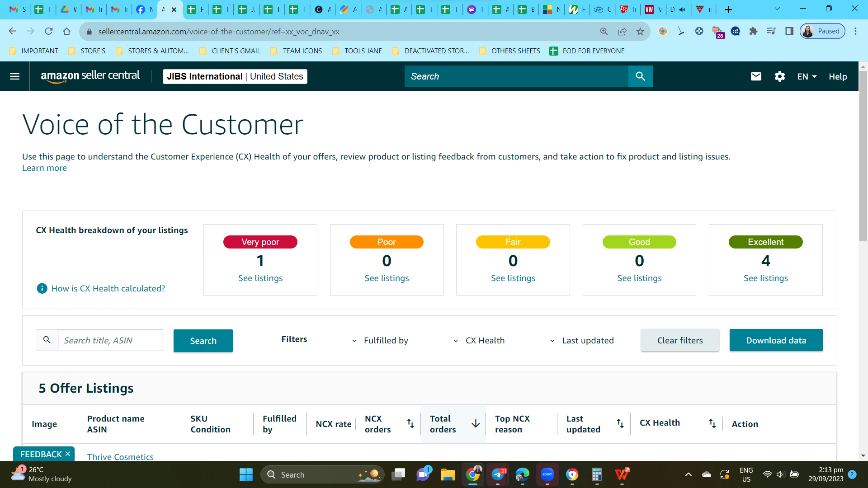Expand the Fulfilled by filter dropdown
The width and height of the screenshot is (868, 488).
(380, 340)
